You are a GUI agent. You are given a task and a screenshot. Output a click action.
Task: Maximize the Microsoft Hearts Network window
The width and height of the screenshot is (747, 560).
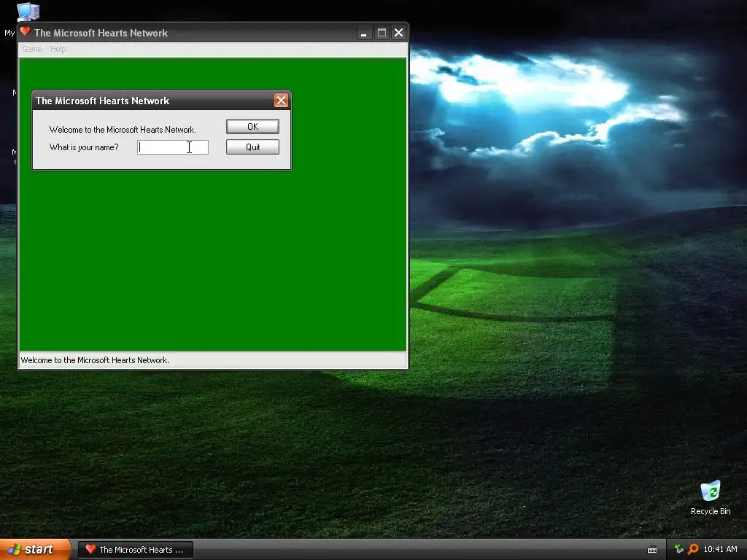click(382, 33)
